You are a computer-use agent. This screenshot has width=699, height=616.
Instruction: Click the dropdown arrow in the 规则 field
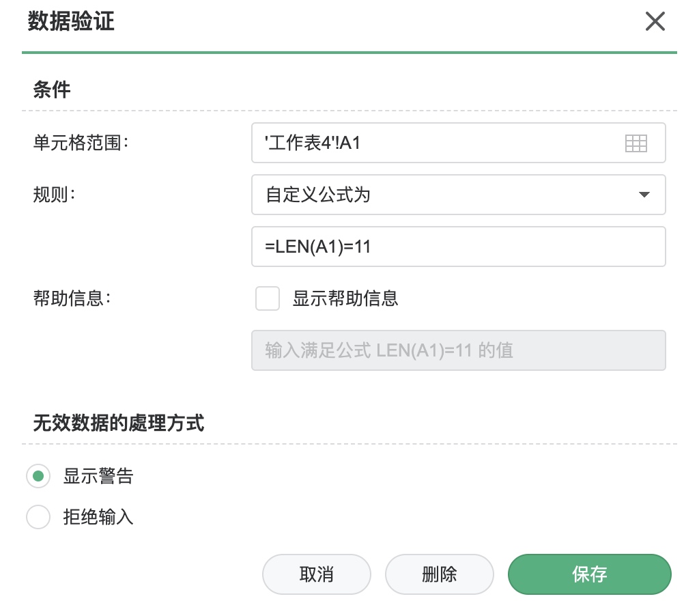644,195
